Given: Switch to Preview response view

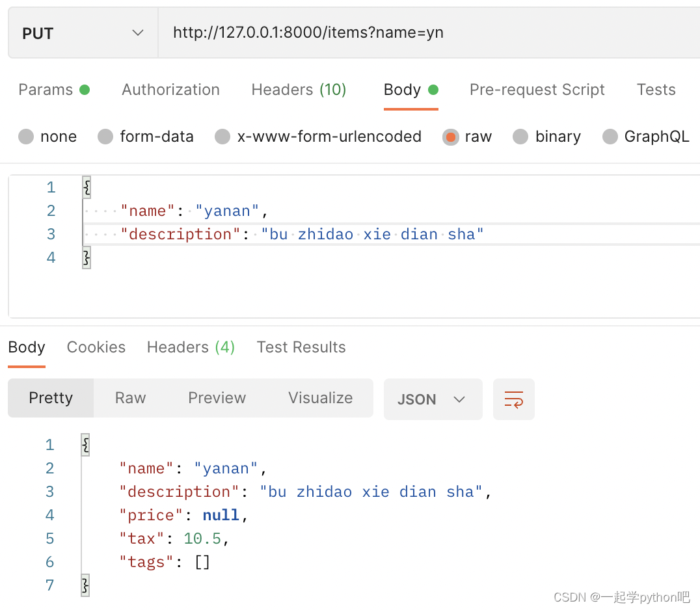Looking at the screenshot, I should click(217, 398).
